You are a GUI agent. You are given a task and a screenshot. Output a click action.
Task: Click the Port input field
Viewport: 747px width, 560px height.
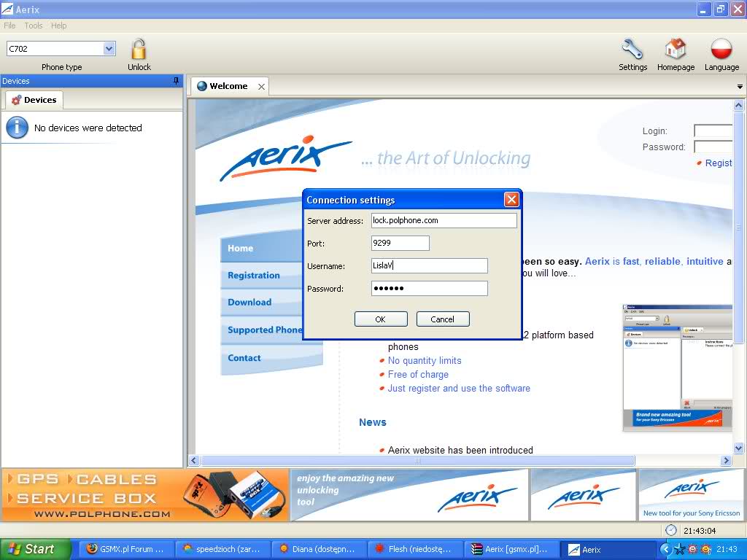tap(400, 243)
